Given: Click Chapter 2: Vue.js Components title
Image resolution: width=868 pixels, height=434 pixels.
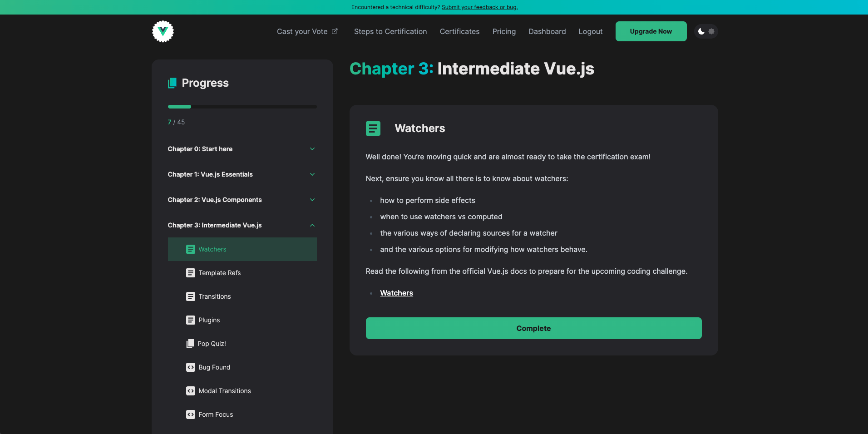Looking at the screenshot, I should pyautogui.click(x=215, y=200).
